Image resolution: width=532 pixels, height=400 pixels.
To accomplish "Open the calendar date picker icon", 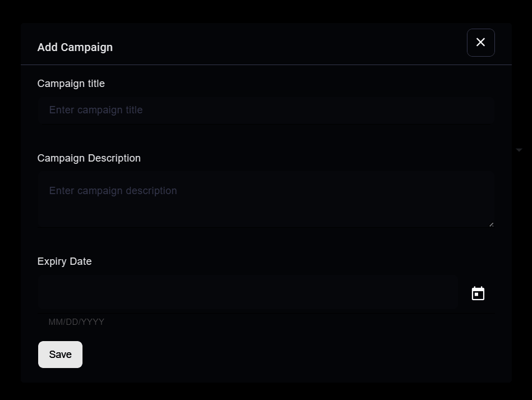I will pos(478,293).
